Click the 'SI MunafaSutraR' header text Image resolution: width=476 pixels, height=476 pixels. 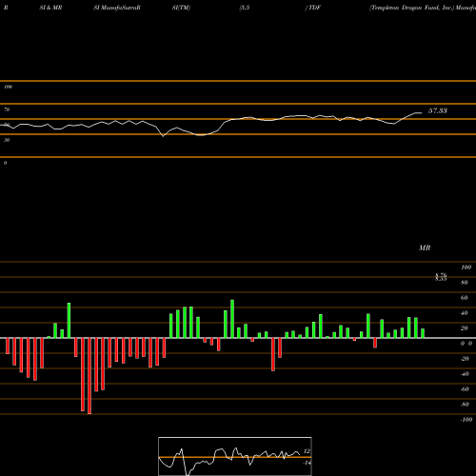117,8
